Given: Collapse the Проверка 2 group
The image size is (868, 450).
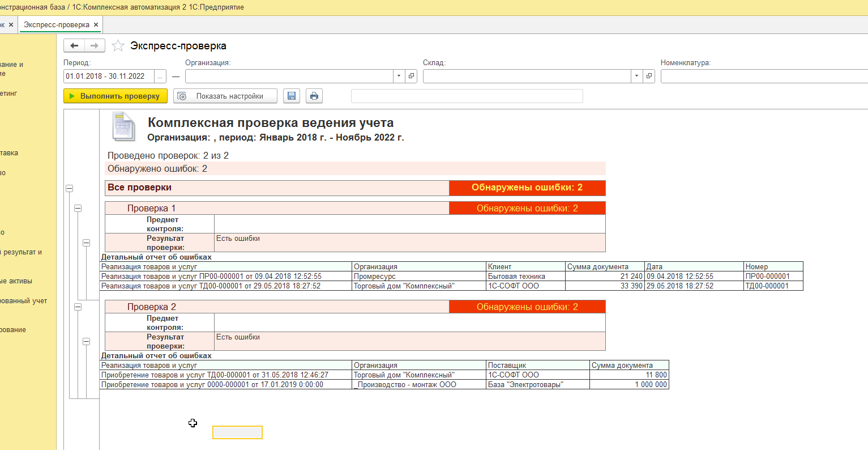Looking at the screenshot, I should (78, 307).
